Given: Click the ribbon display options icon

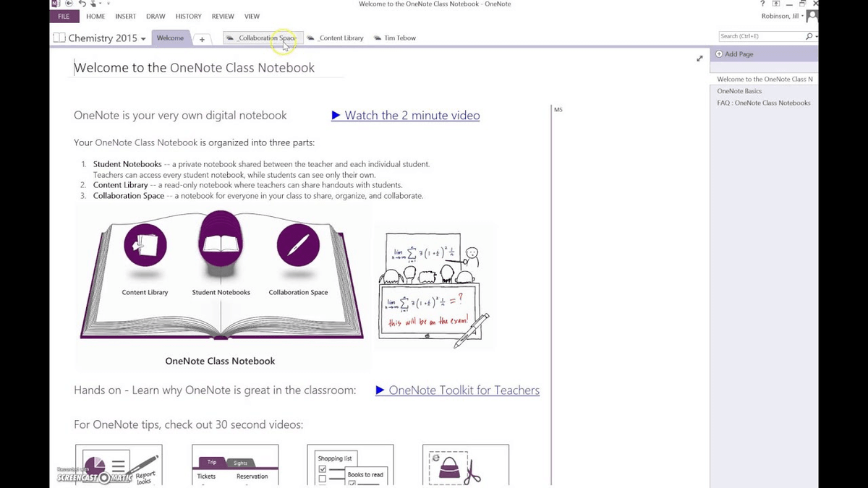Looking at the screenshot, I should click(776, 4).
